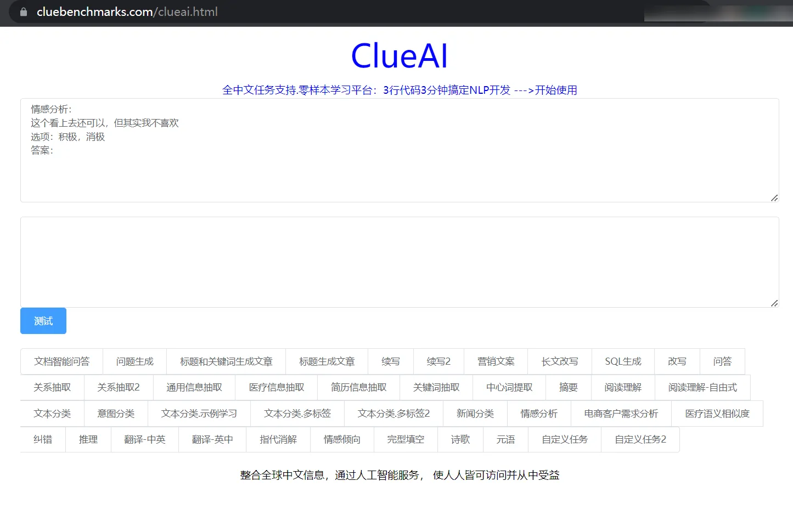
Task: Open the 自定义任务2 task
Action: click(x=640, y=439)
